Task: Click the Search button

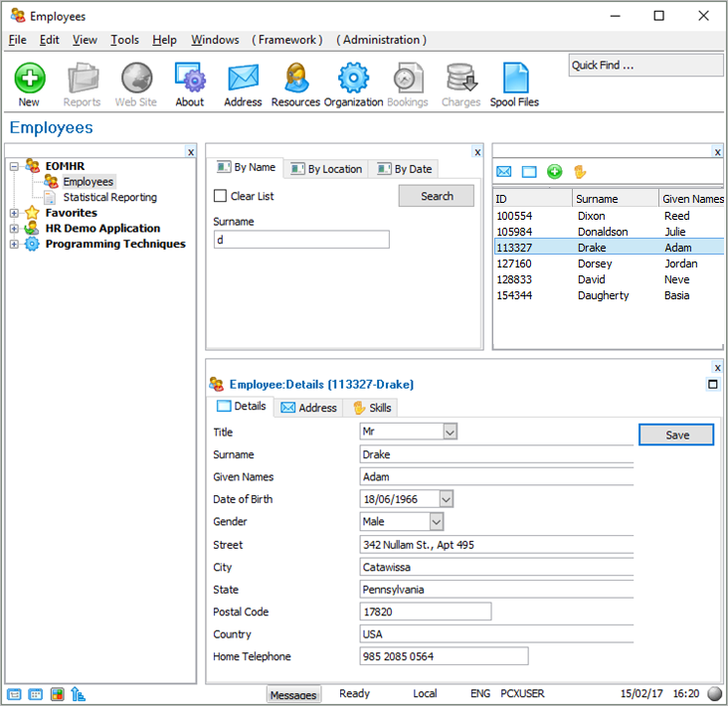Action: pos(437,196)
